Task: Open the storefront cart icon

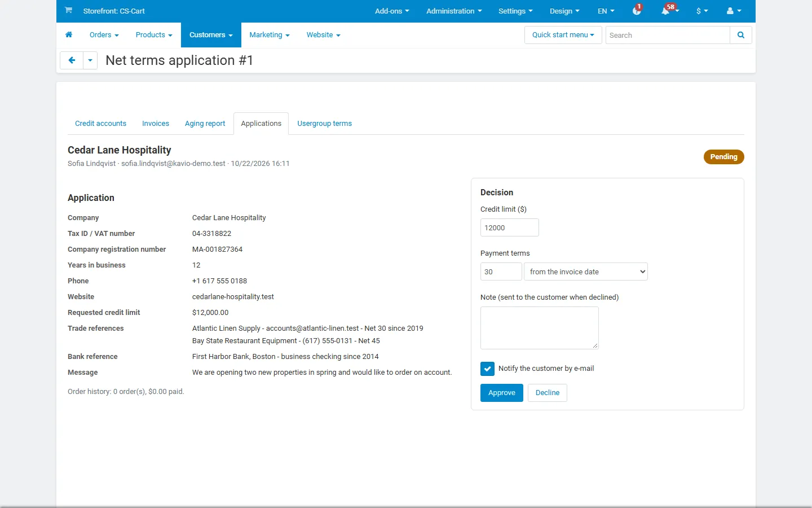Action: point(68,10)
